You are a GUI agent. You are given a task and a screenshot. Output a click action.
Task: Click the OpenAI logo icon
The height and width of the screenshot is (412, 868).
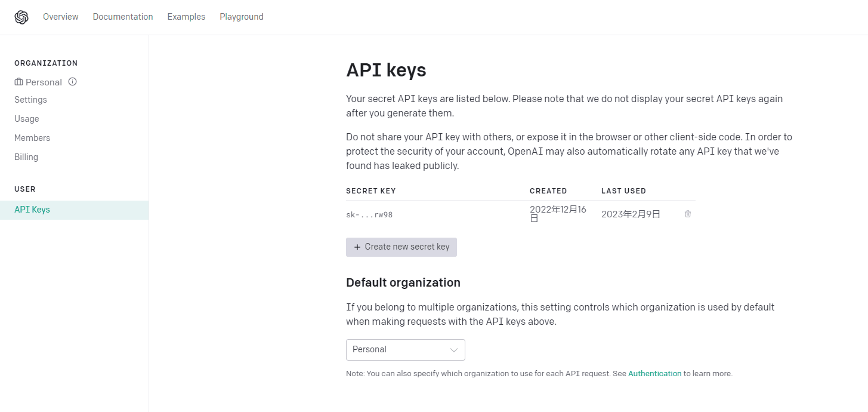[x=21, y=17]
